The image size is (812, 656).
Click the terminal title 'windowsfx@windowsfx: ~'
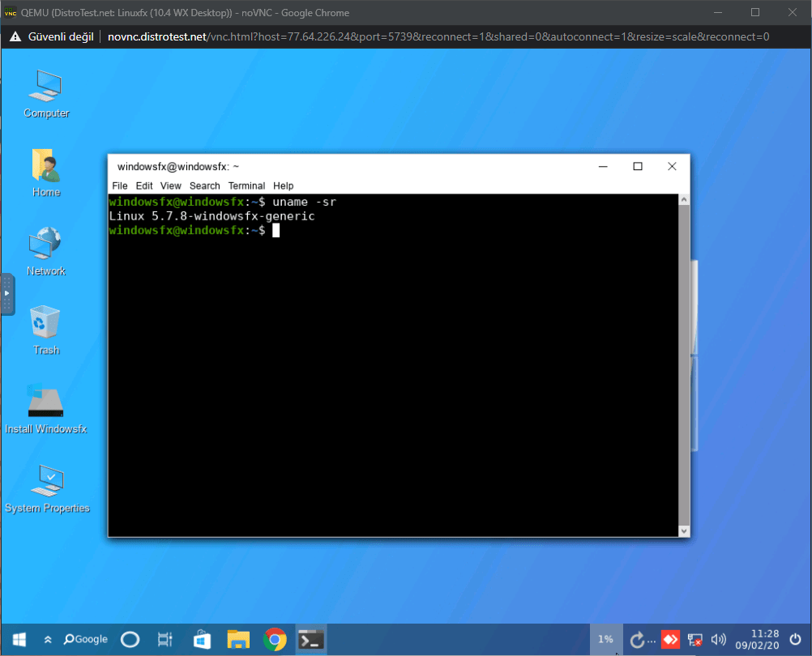pyautogui.click(x=178, y=167)
